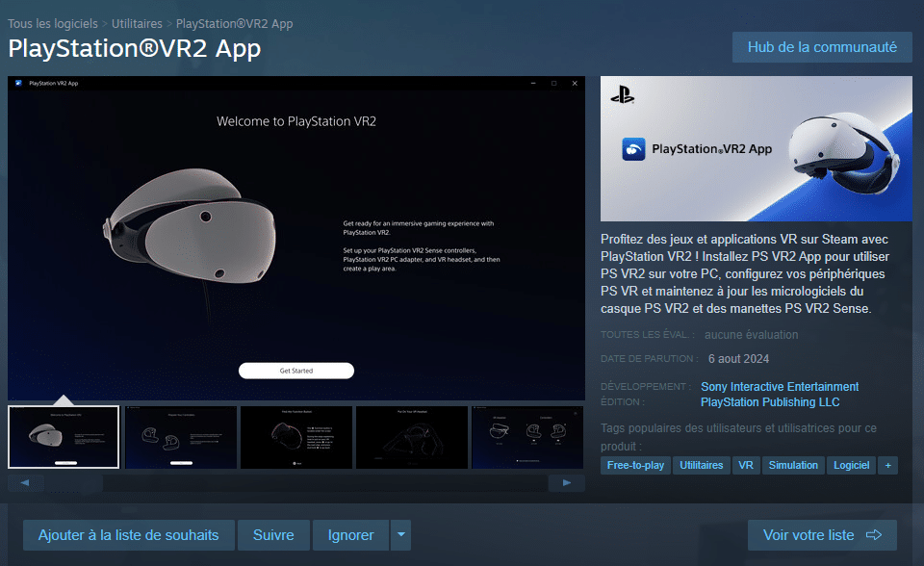Open the publisher link 'PlayStation Publishing LLC'
Image resolution: width=924 pixels, height=566 pixels.
[x=770, y=402]
